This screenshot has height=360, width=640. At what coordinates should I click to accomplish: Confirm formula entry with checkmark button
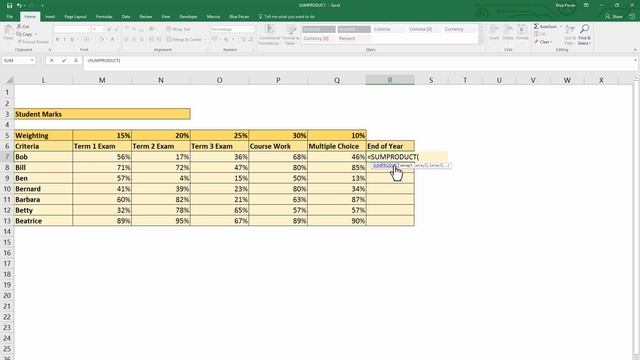coord(64,60)
